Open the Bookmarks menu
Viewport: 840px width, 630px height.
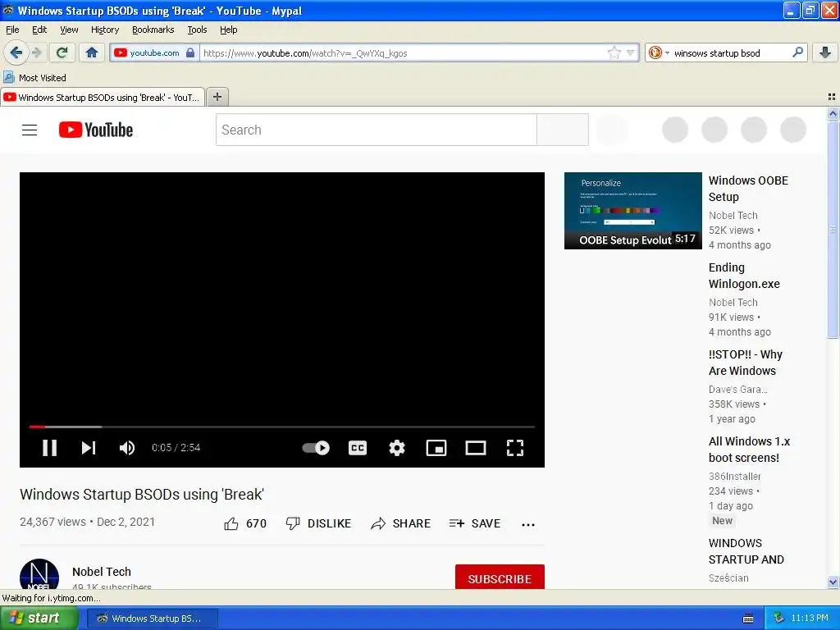(x=153, y=30)
